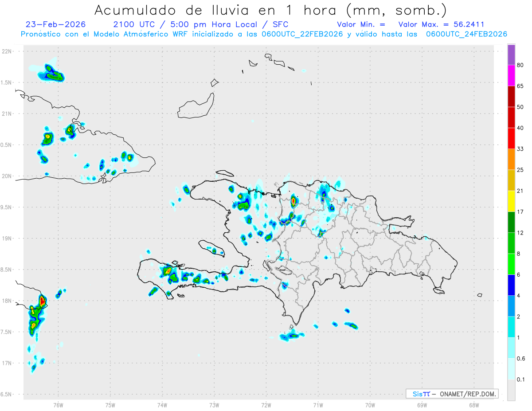This screenshot has height=411, width=532.
Task: Click the legend value '65'
Action: click(520, 86)
